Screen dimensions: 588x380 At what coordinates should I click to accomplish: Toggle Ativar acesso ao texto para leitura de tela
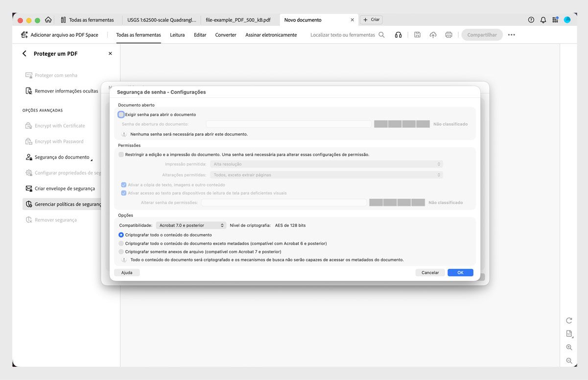click(x=123, y=193)
